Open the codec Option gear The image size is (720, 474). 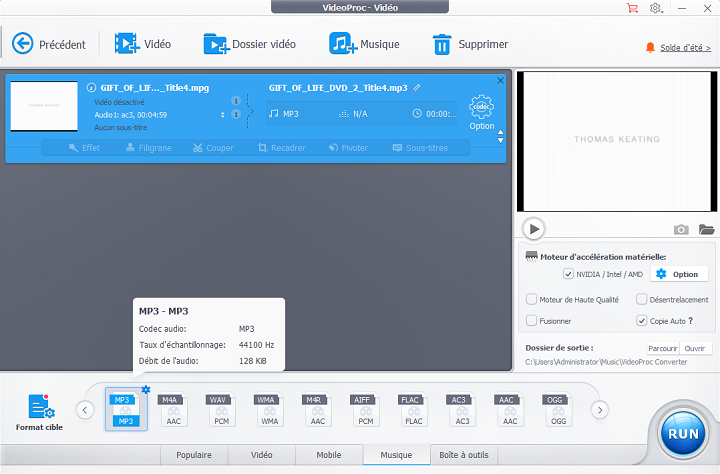481,112
